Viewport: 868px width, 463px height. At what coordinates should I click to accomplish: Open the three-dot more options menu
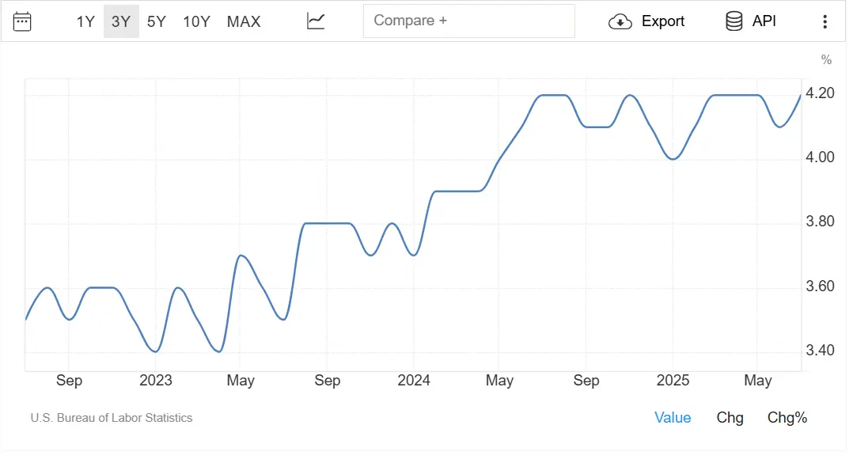tap(825, 21)
